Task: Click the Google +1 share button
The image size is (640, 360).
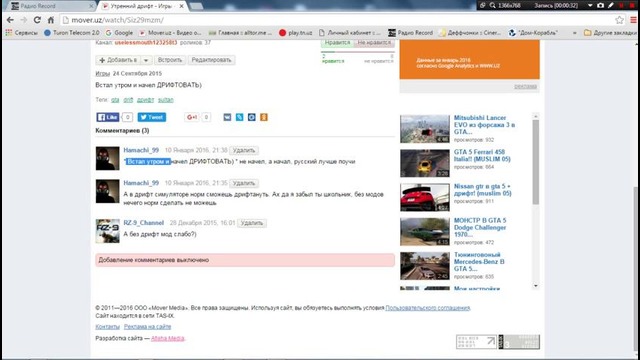Action: coord(192,117)
